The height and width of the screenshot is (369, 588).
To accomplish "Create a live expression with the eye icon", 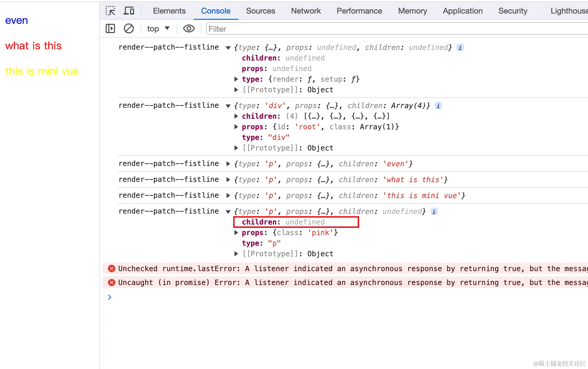I will click(x=189, y=29).
